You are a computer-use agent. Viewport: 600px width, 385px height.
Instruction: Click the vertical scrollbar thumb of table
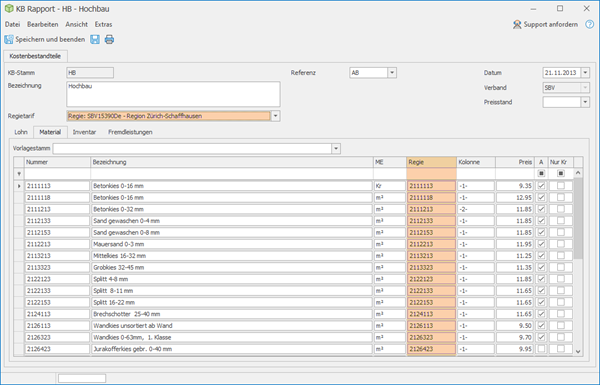coord(578,218)
